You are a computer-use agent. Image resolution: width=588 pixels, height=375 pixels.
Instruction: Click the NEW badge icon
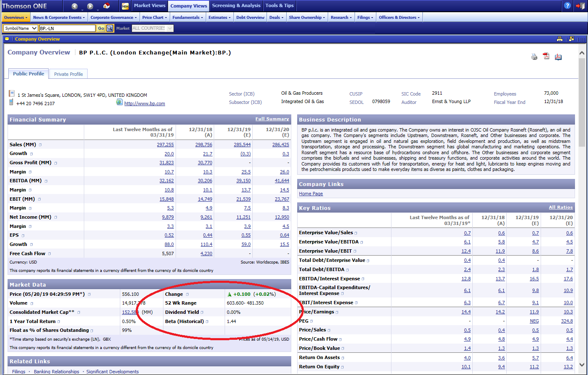click(x=125, y=6)
